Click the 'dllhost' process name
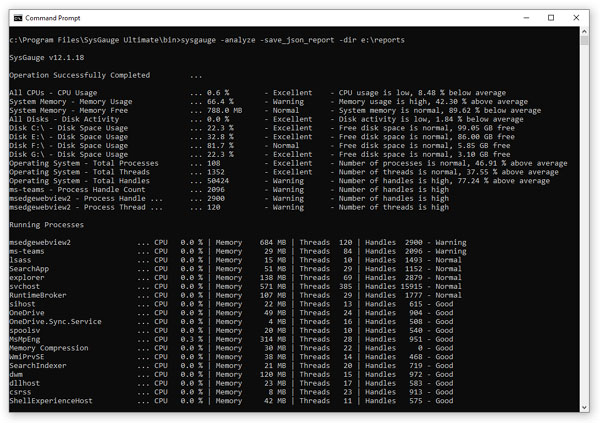 pyautogui.click(x=24, y=384)
